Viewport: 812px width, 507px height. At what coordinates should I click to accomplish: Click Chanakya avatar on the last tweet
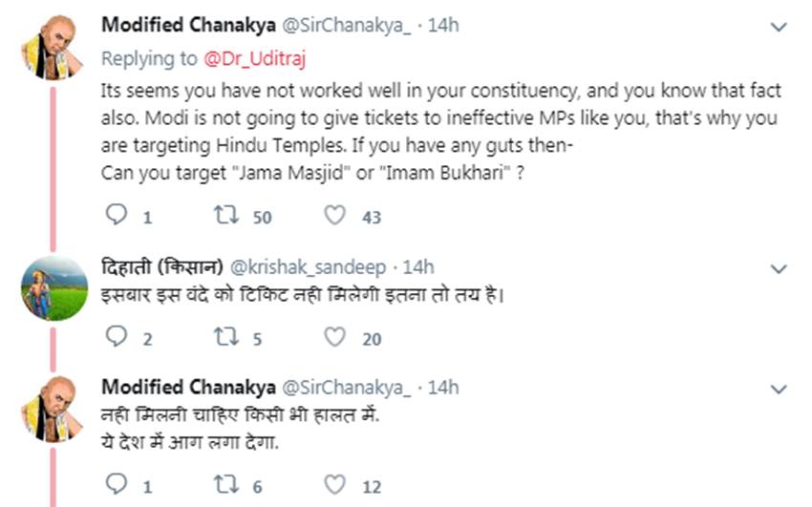point(48,409)
